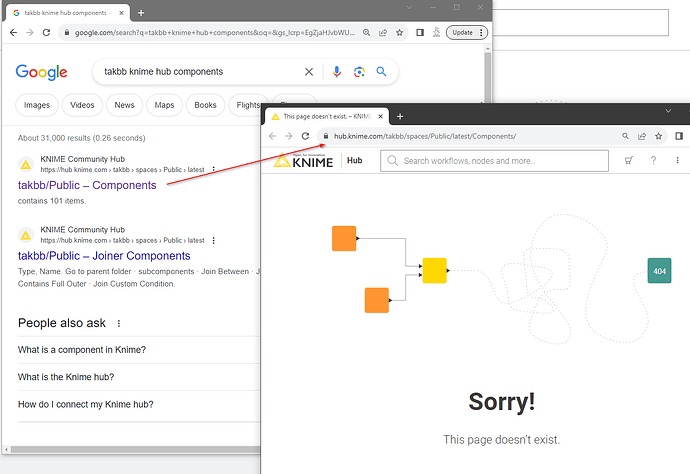Open extensions icon beside Update button
Viewport: 690px width, 474px height.
click(436, 33)
